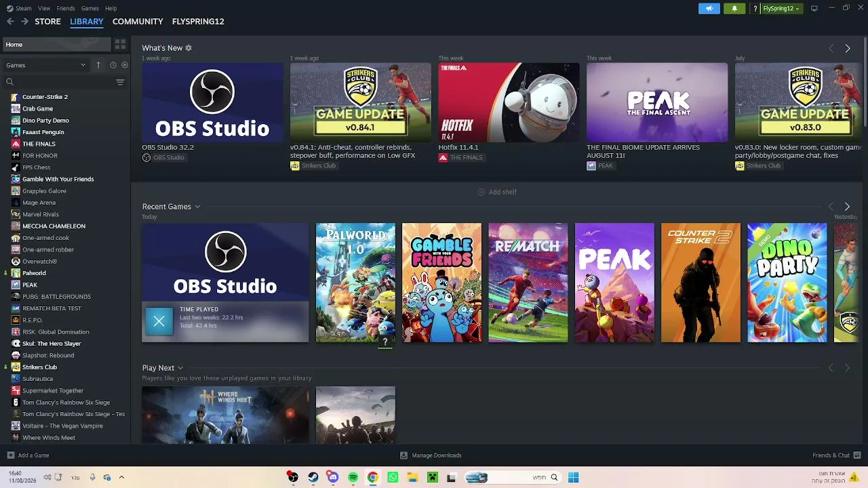Open the advanced library filter options

[120, 82]
